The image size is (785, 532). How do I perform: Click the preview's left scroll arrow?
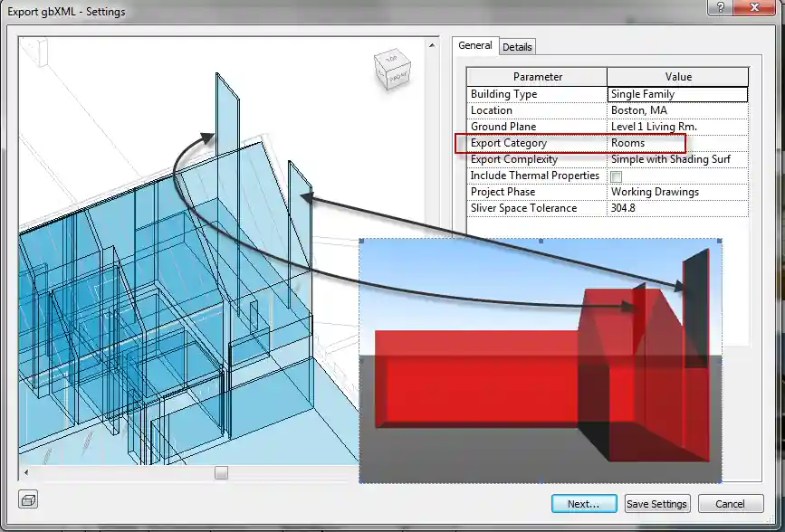(x=26, y=473)
